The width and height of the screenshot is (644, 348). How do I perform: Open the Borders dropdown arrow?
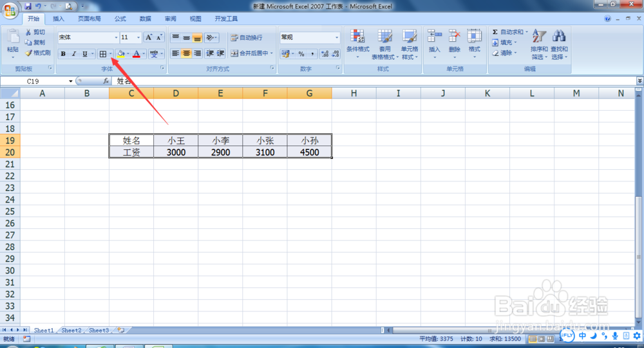111,54
